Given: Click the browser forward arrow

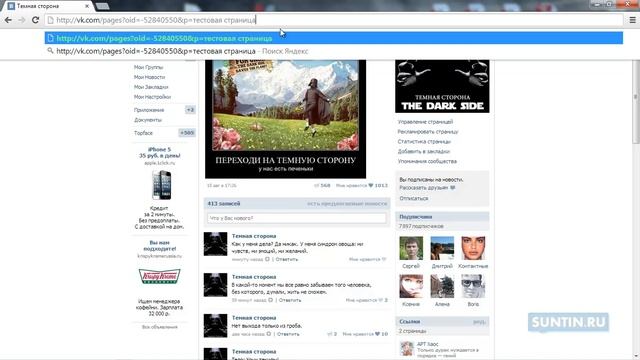Looking at the screenshot, I should coord(22,20).
